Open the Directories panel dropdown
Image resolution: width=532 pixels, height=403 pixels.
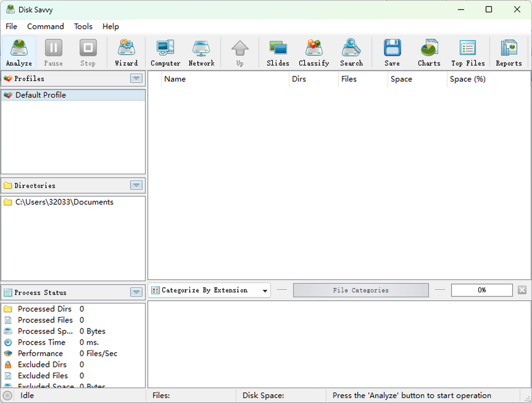136,185
